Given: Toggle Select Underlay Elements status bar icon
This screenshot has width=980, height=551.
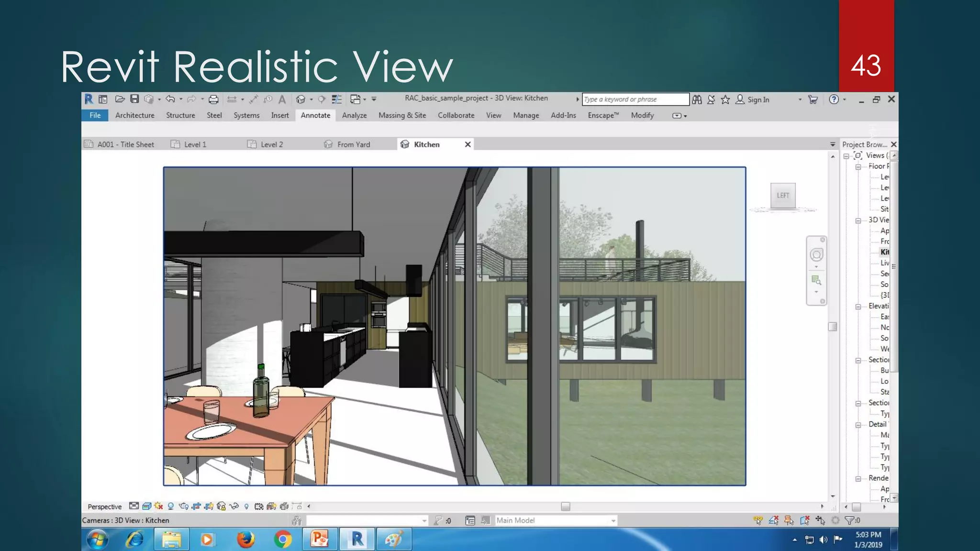Looking at the screenshot, I should pyautogui.click(x=773, y=520).
